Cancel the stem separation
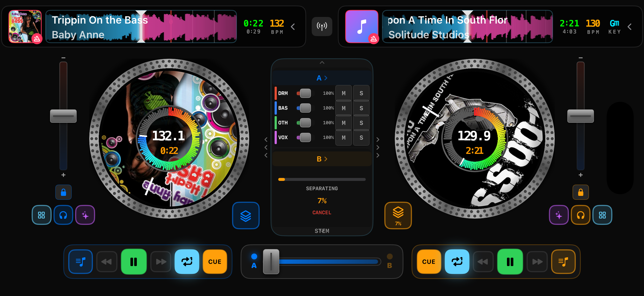This screenshot has width=644, height=296. (x=322, y=212)
